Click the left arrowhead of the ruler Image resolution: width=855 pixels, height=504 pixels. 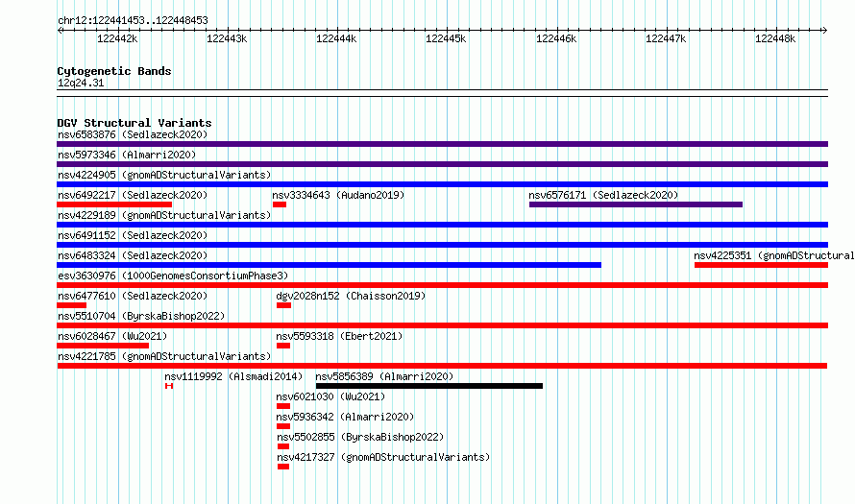tap(60, 30)
